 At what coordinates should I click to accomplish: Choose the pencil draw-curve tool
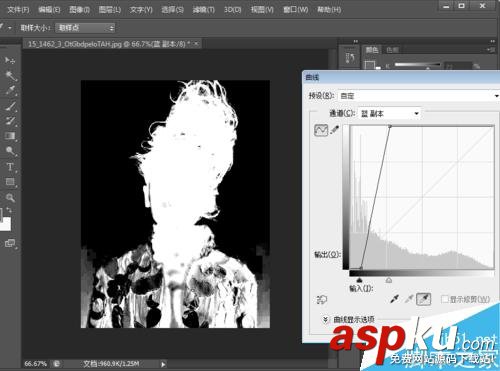335,130
